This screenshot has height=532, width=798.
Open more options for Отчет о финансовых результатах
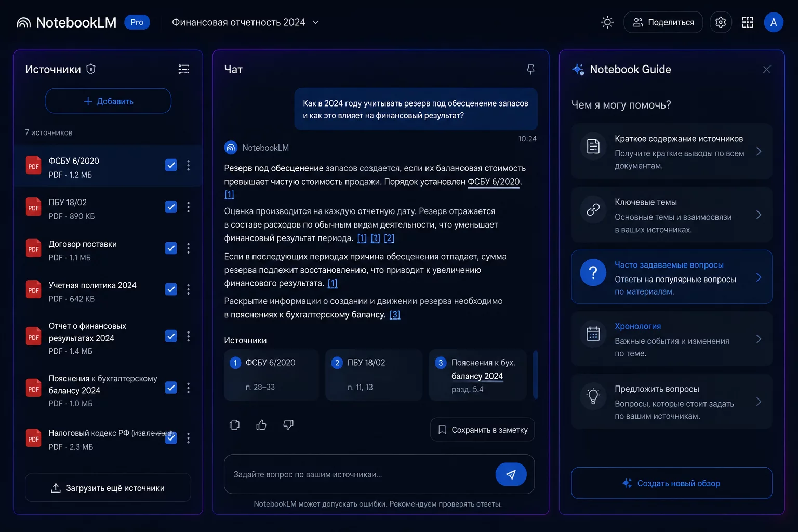pyautogui.click(x=188, y=336)
